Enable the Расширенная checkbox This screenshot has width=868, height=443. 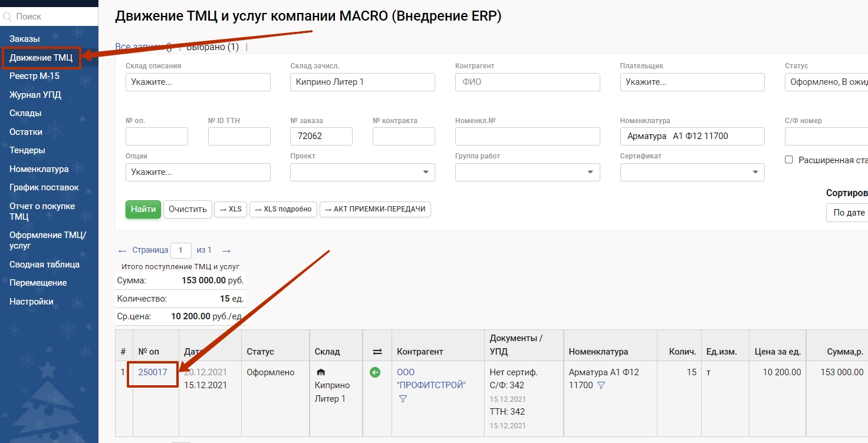[789, 160]
